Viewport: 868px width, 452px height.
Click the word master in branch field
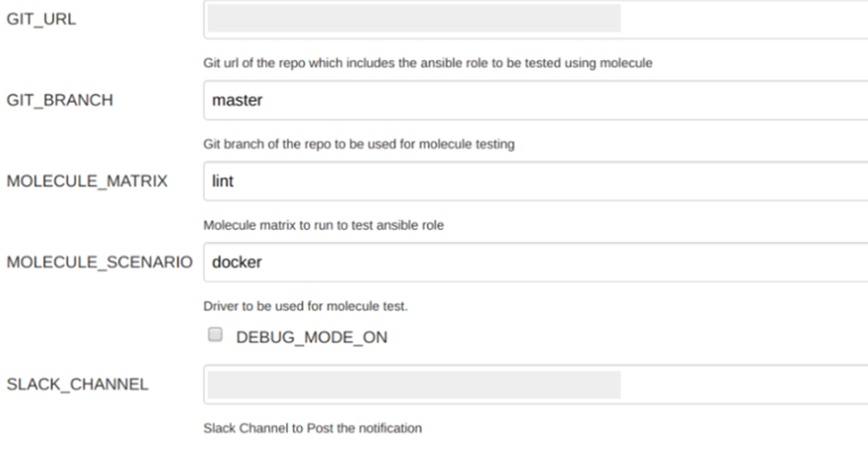click(237, 101)
